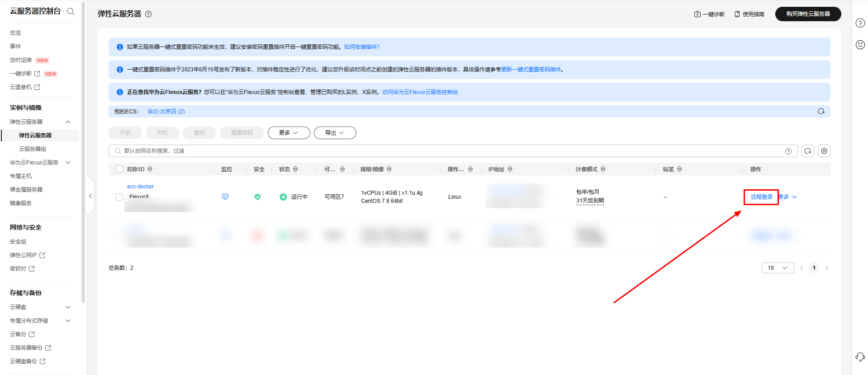Open 事件 in sidebar
The width and height of the screenshot is (868, 375).
(x=15, y=47)
